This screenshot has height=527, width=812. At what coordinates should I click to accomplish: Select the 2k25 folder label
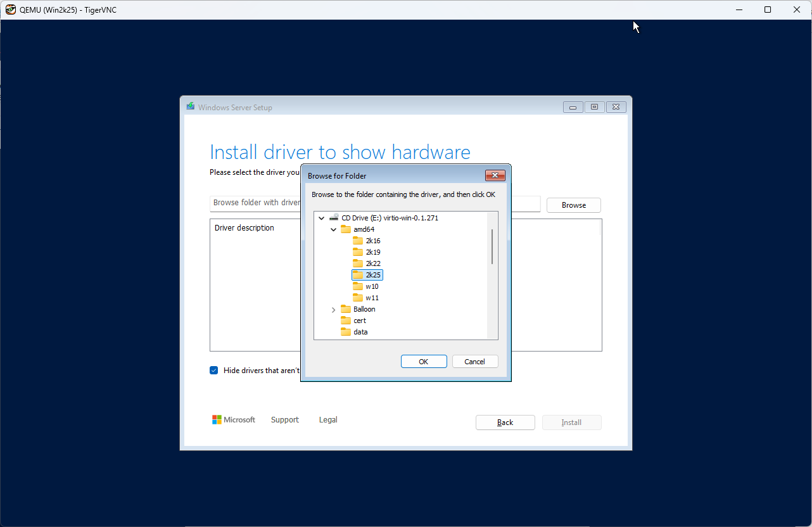click(373, 275)
